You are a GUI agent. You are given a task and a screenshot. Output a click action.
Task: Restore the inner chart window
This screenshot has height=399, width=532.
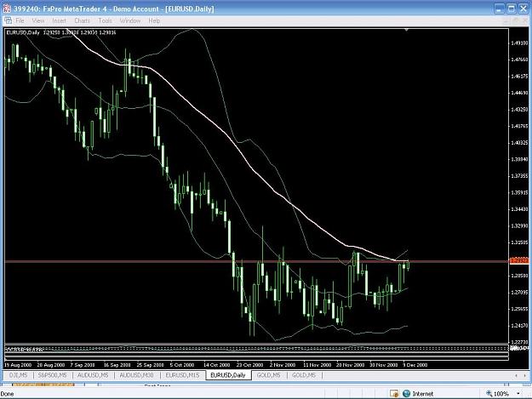[515, 20]
